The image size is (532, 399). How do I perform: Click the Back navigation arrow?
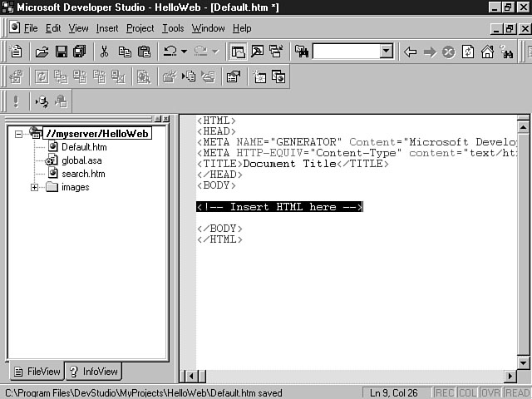(x=410, y=52)
